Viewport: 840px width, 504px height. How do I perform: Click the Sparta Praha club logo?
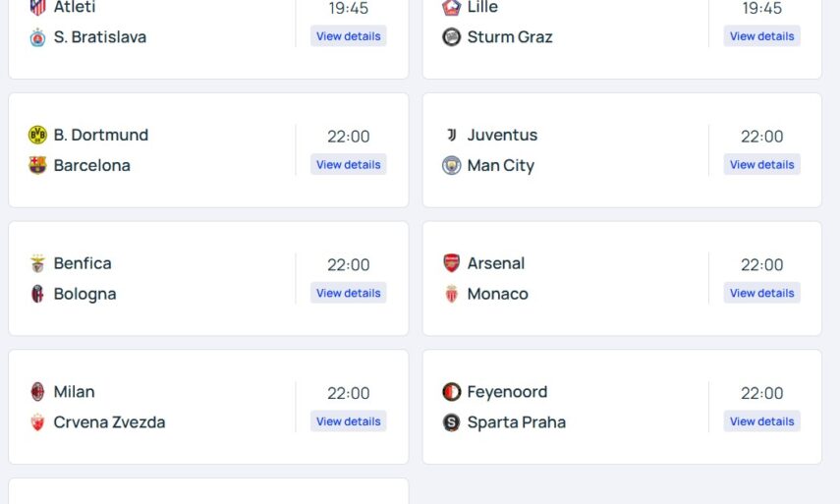451,422
